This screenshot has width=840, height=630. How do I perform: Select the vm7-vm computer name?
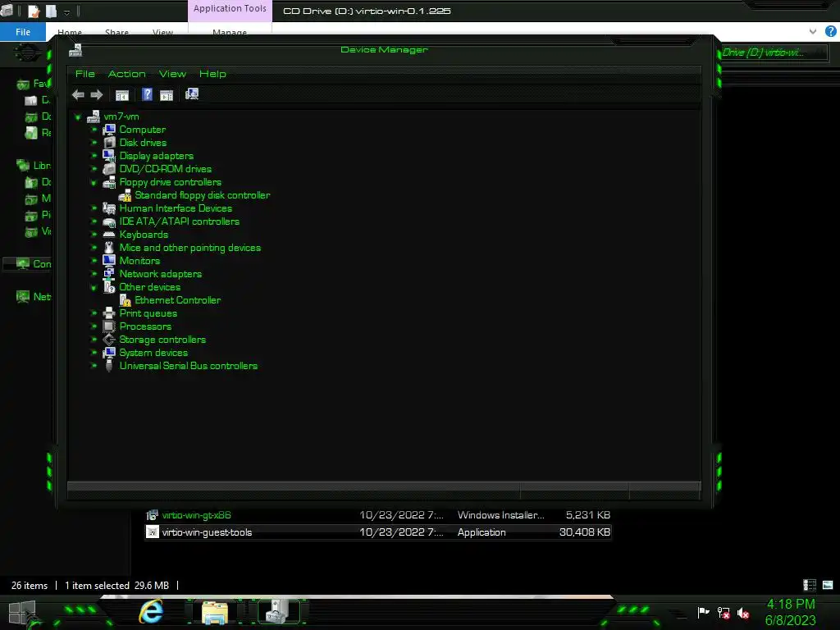(x=121, y=116)
